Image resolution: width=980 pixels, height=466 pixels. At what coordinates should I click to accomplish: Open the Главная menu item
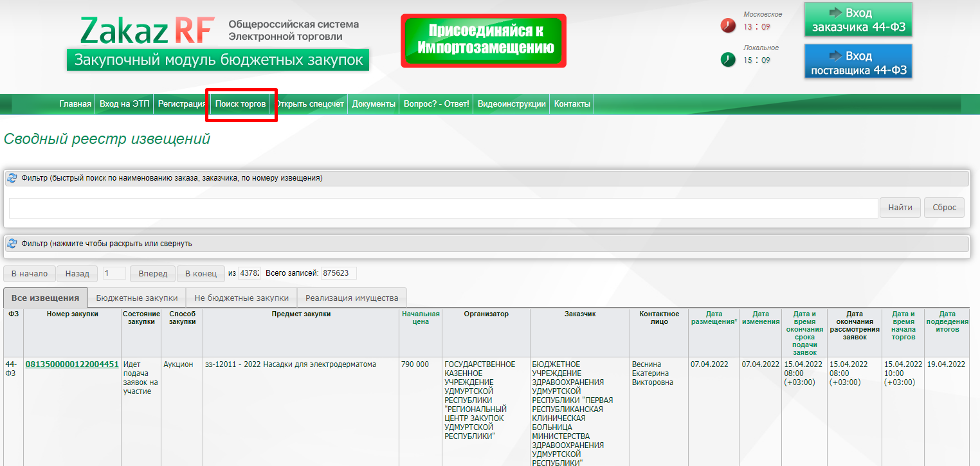[75, 104]
